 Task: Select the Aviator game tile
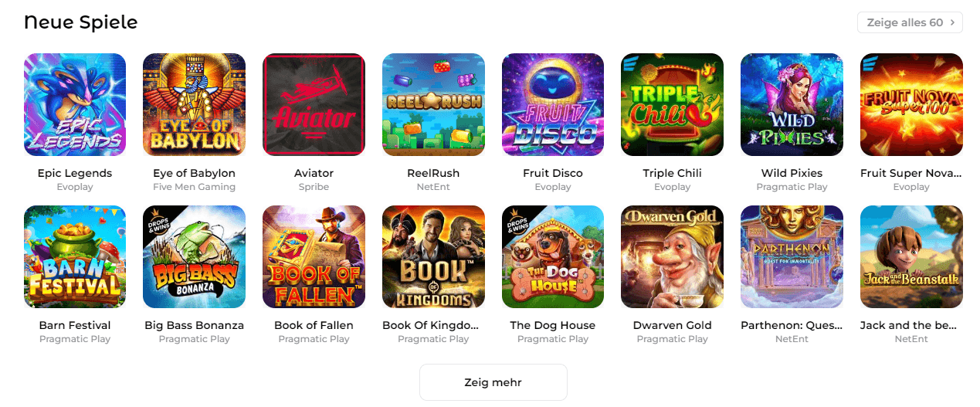pos(314,105)
